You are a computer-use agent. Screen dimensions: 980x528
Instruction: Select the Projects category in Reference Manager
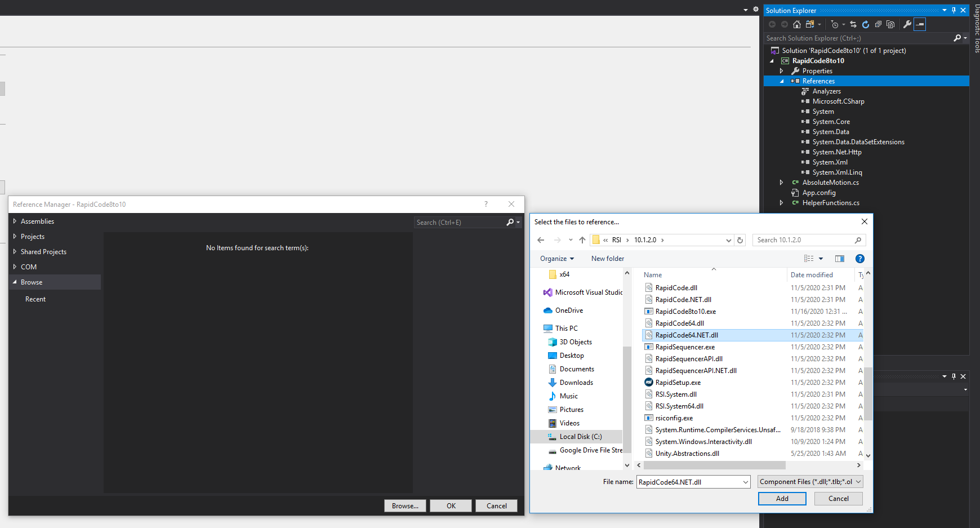pyautogui.click(x=33, y=237)
